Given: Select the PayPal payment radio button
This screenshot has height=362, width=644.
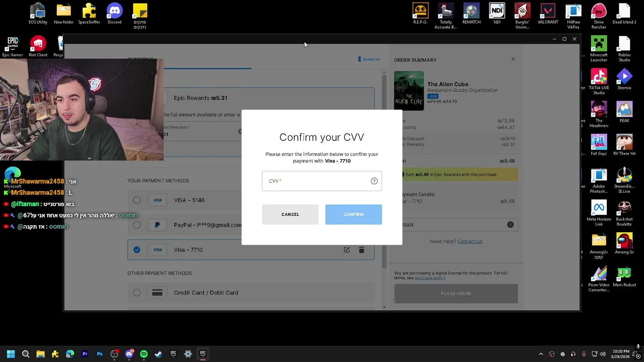Looking at the screenshot, I should [x=137, y=225].
